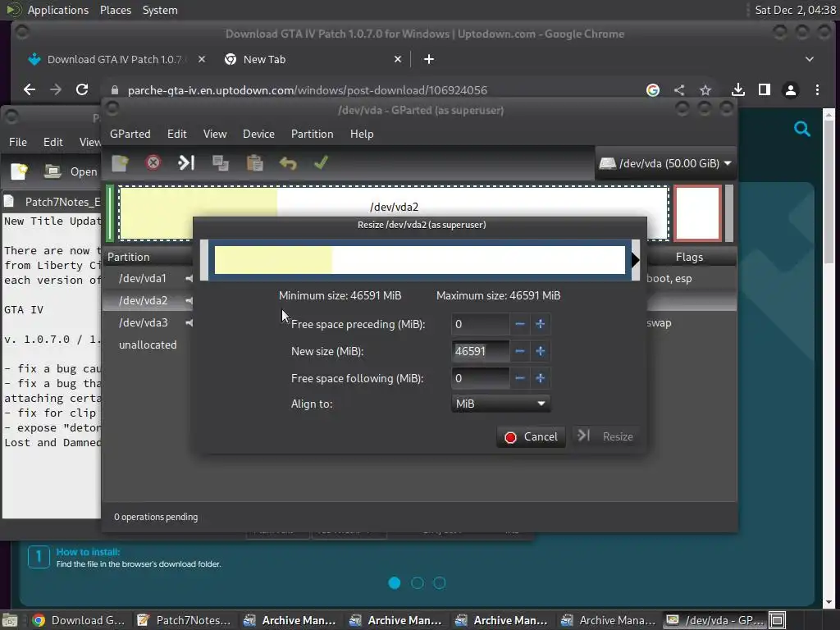Click the GParted apply all operations checkmark
Image resolution: width=840 pixels, height=630 pixels.
pyautogui.click(x=321, y=163)
